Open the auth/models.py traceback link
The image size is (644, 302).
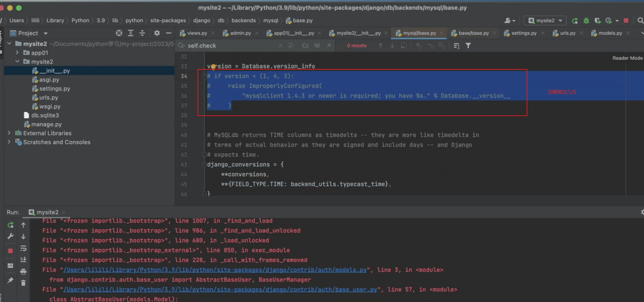tap(215, 270)
